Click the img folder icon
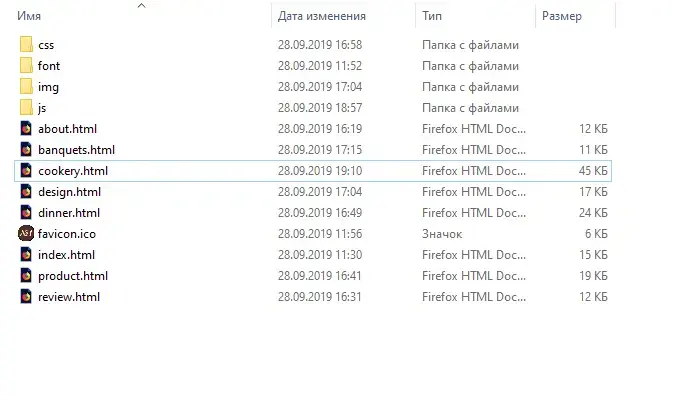This screenshot has height=396, width=691. [26, 87]
